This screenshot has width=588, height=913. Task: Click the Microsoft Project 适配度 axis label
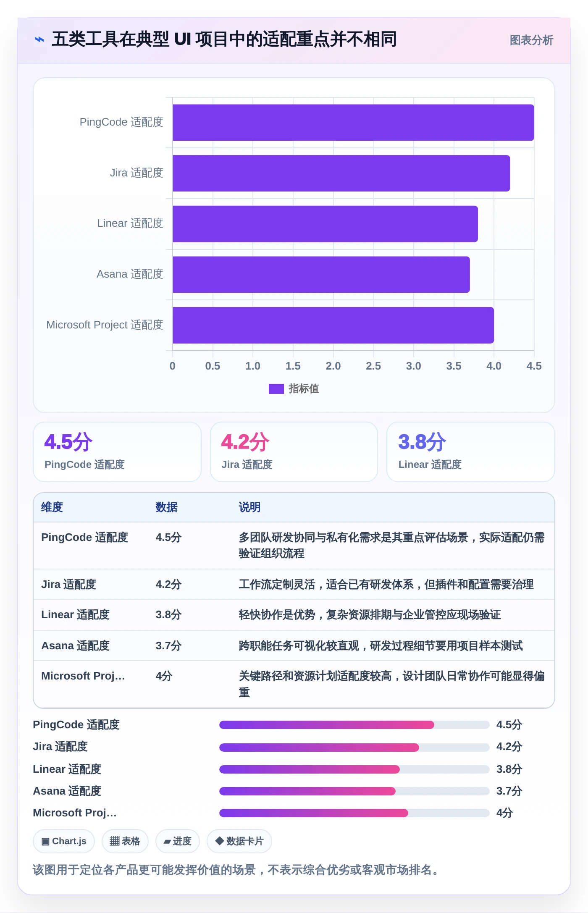[x=105, y=325]
